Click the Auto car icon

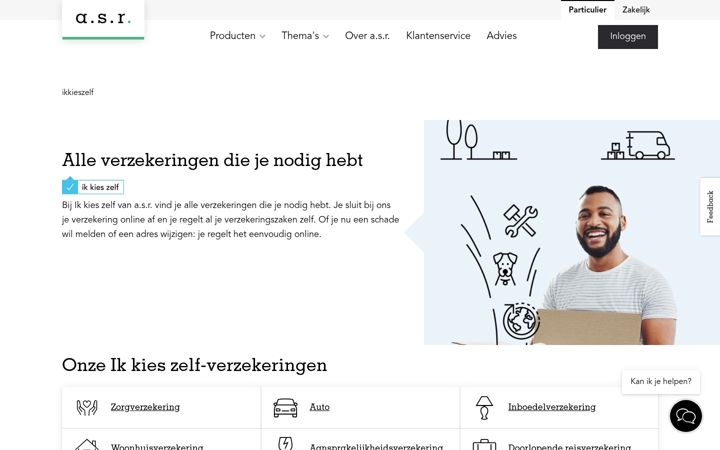point(285,407)
